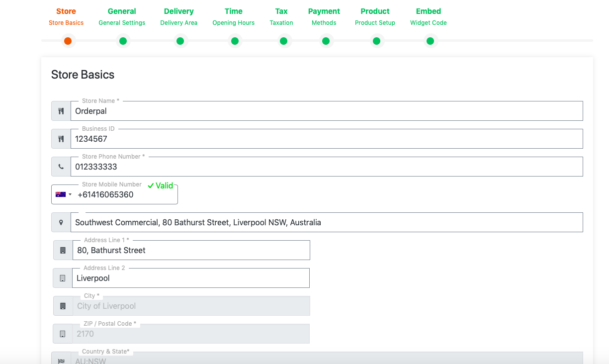This screenshot has width=609, height=364.
Task: Click the map pin icon beside address search
Action: click(61, 222)
